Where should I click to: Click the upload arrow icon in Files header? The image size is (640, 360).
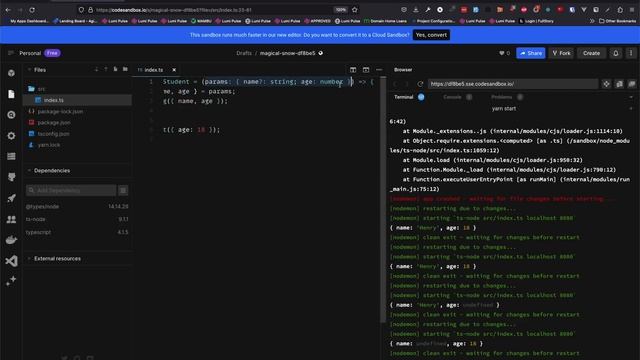(106, 69)
